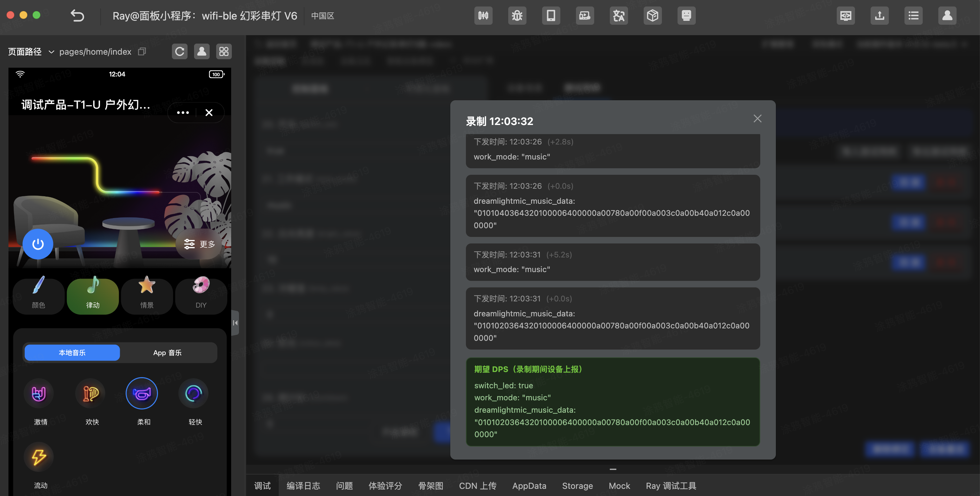Screen dimensions: 980x496
Task: Click the project title wifi-ble 幻彩串灯 V6
Action: click(249, 16)
